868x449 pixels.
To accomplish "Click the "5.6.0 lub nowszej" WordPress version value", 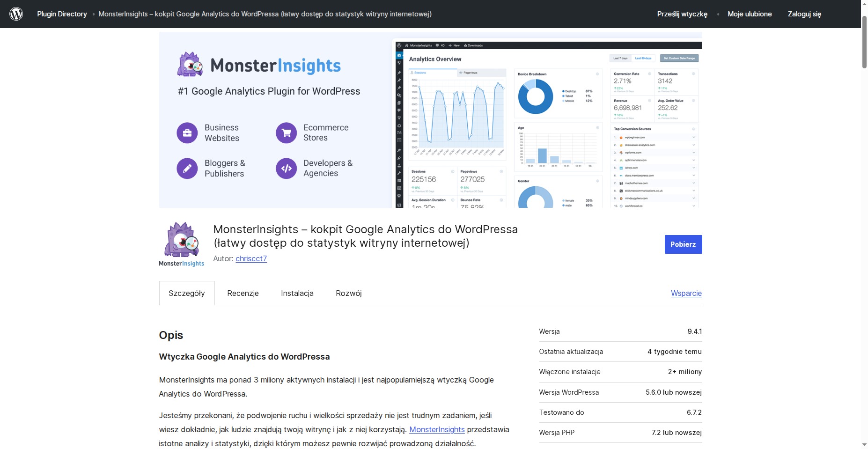I will (x=674, y=392).
